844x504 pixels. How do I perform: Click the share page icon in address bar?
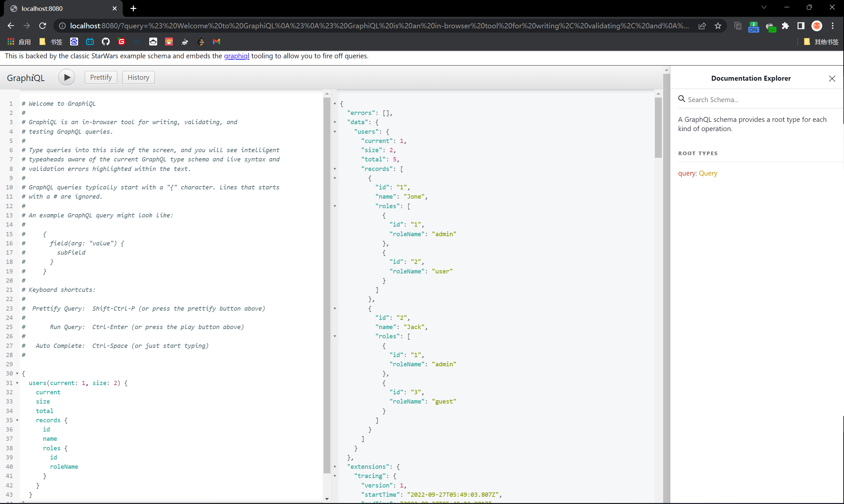[x=702, y=26]
